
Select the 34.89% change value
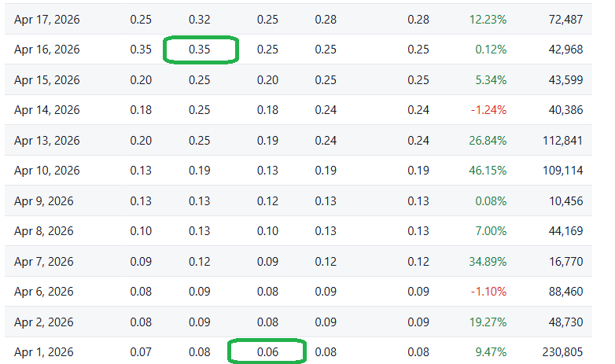[488, 261]
